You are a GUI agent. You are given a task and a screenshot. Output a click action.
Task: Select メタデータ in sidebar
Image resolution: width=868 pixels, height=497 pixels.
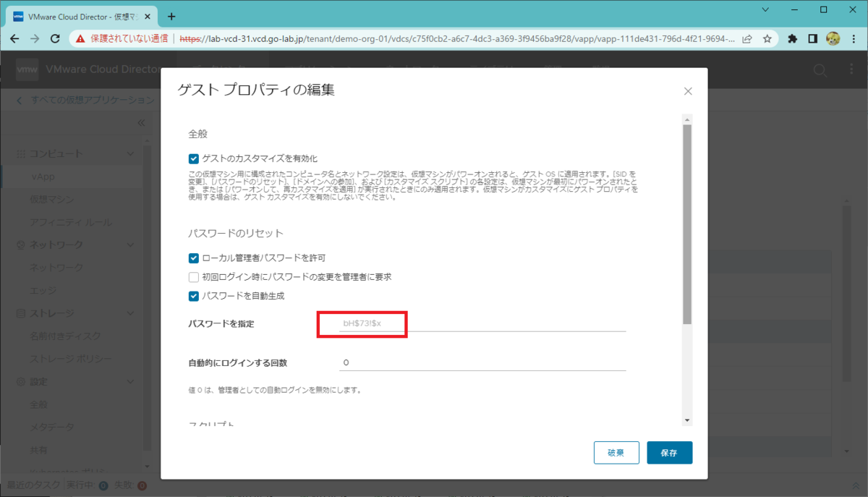point(51,428)
